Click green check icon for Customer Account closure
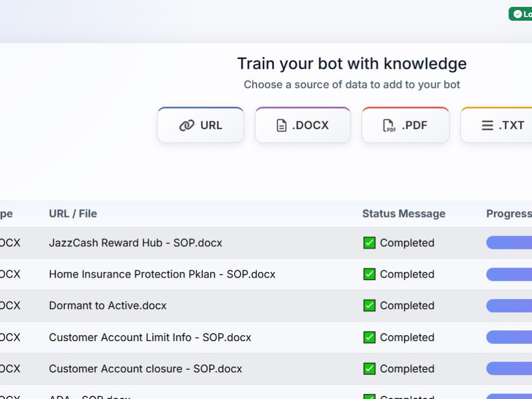 point(369,369)
